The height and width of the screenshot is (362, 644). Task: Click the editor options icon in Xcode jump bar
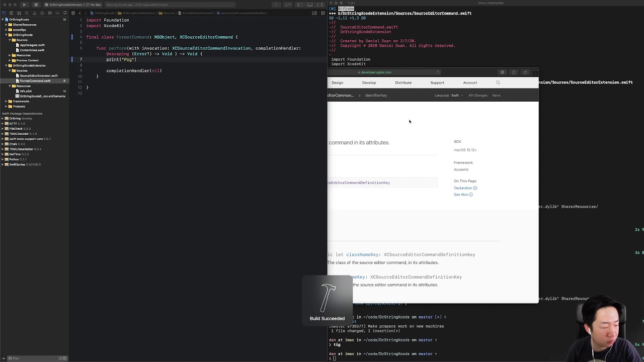(x=314, y=13)
